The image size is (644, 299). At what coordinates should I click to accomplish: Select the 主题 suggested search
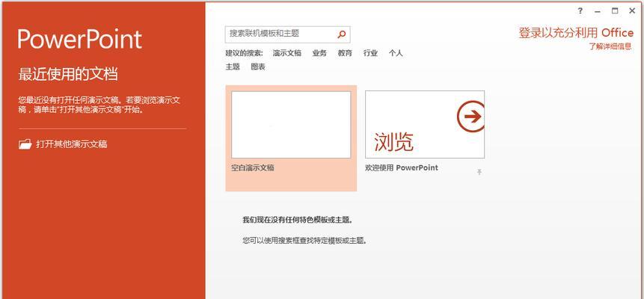coord(233,67)
